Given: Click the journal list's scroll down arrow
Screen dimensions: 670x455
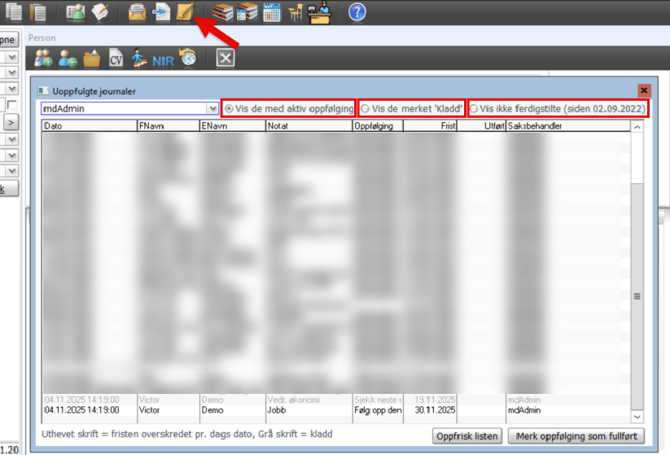Looking at the screenshot, I should (x=637, y=413).
